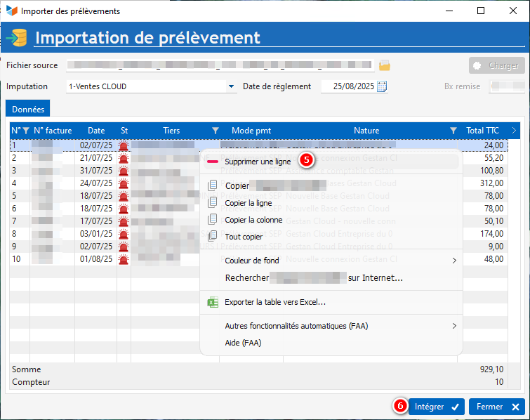Viewport: 530px width, 420px height.
Task: Open the calendar picker for Date de règlement
Action: [382, 86]
